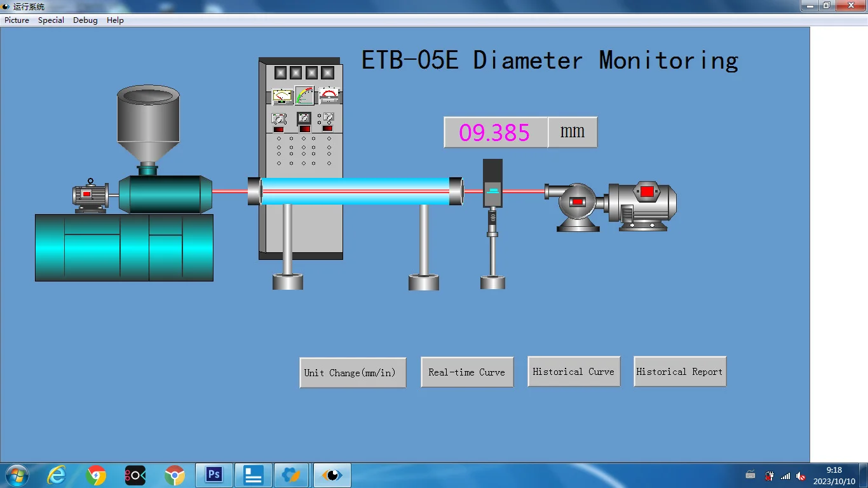Viewport: 868px width, 488px height.
Task: Open the Help menu
Action: coord(115,20)
